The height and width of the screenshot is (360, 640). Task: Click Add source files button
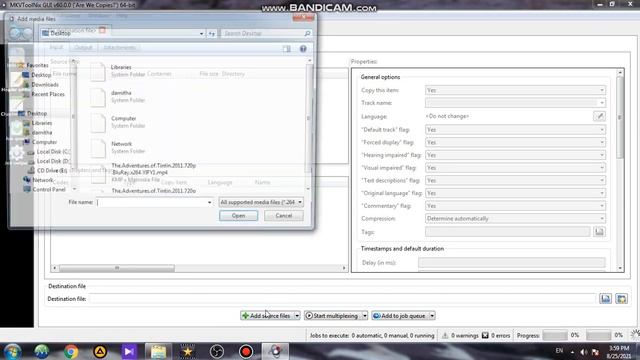(x=267, y=316)
